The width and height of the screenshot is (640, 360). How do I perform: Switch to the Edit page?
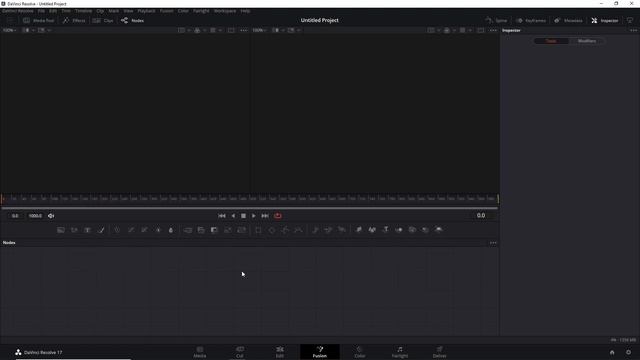[x=280, y=352]
